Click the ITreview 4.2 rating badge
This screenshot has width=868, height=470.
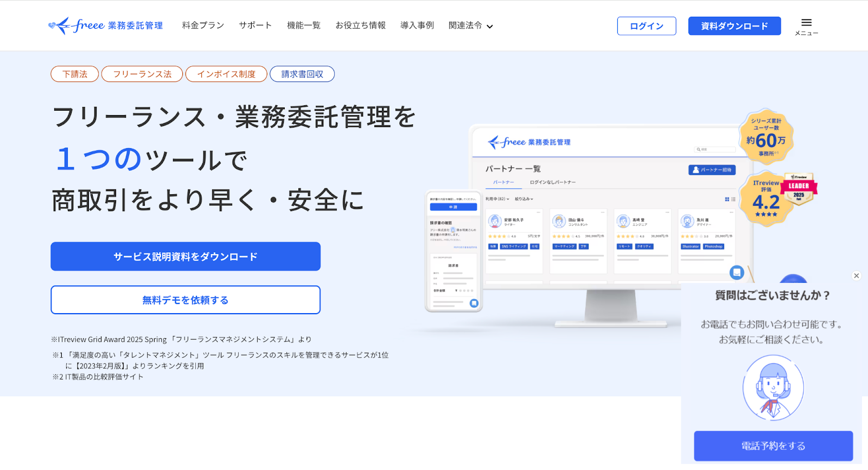tap(765, 199)
